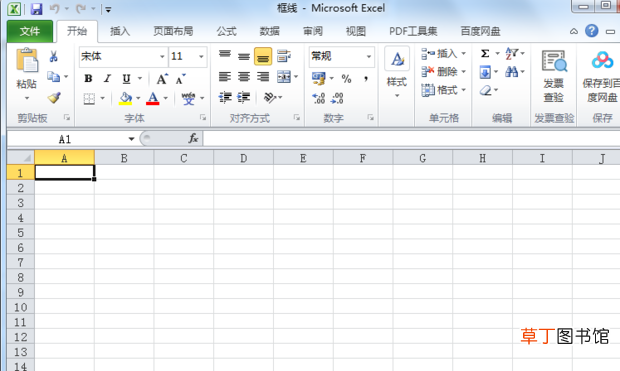Click the accounting number format icon
Screen dimensions: 620x371
click(319, 78)
